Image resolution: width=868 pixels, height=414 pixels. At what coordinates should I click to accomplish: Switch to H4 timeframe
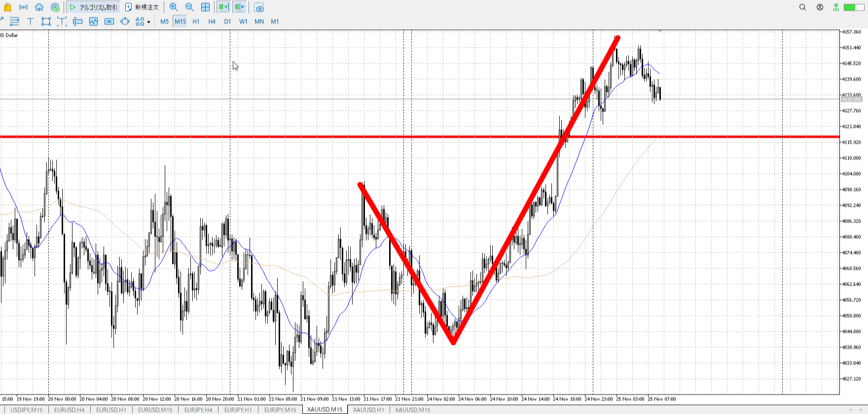[212, 21]
